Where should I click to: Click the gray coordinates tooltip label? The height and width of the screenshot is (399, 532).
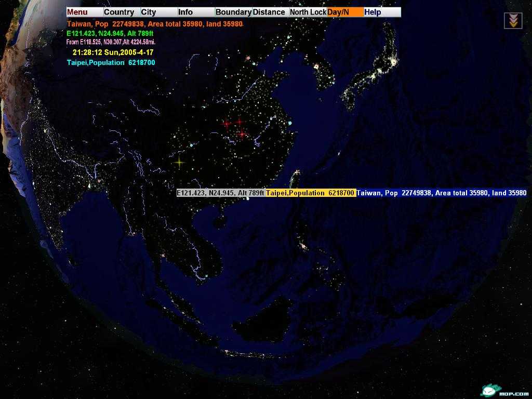[x=220, y=193]
